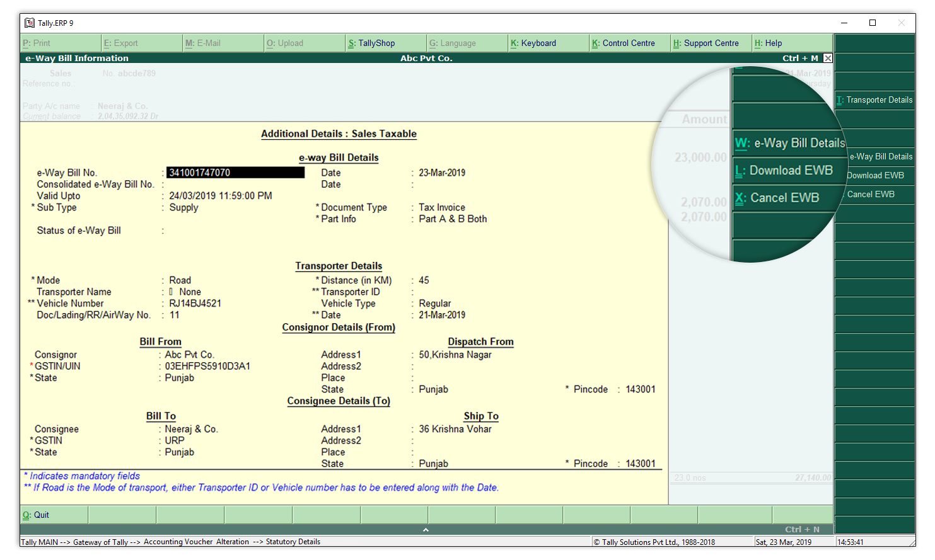Click the Ship To Pincode value 143001

point(641,464)
